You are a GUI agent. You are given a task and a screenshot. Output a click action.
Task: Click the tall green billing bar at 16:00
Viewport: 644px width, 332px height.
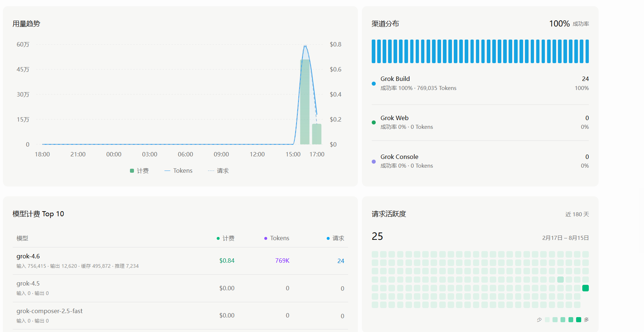tap(305, 102)
